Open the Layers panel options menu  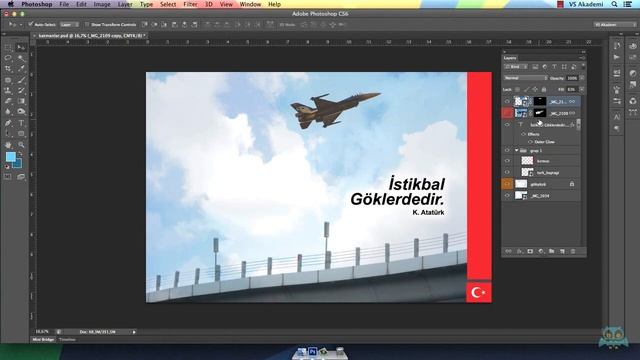[582, 58]
